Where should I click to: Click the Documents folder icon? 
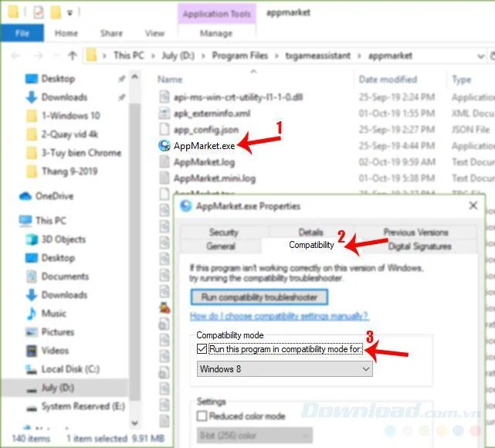[32, 277]
